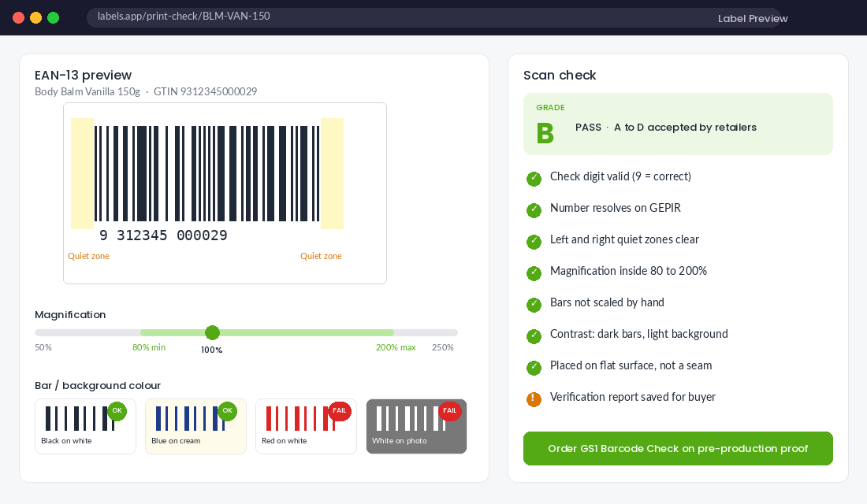Viewport: 867px width, 504px height.
Task: Click the Label Preview title in the top bar
Action: pyautogui.click(x=753, y=19)
